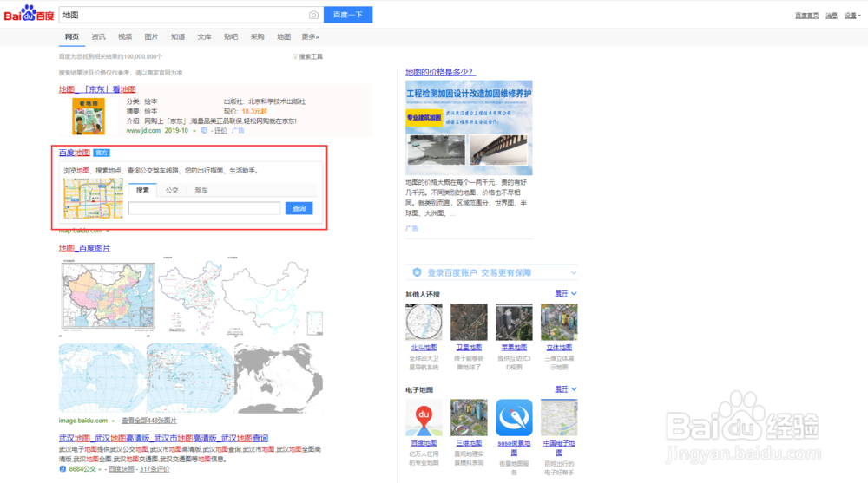Click the Baidu map preview thumbnail
Viewport: 868px width, 483px height.
tap(93, 198)
